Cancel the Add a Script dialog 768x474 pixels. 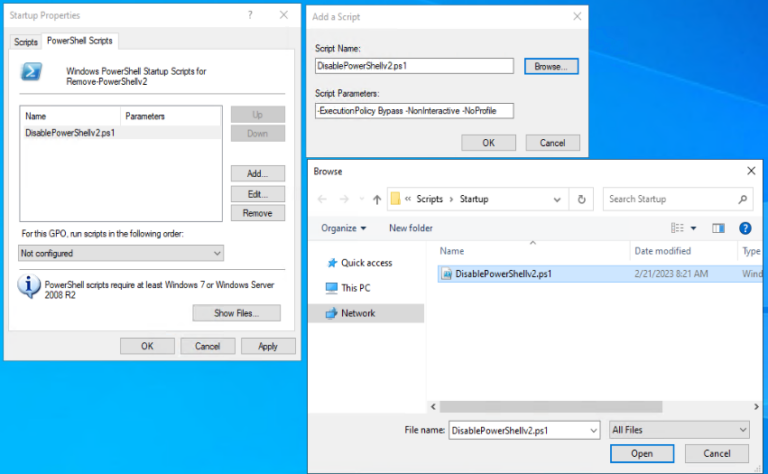coord(552,143)
